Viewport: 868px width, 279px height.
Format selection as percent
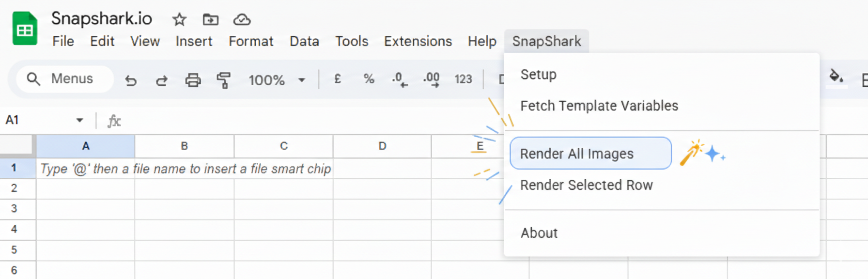coord(369,79)
